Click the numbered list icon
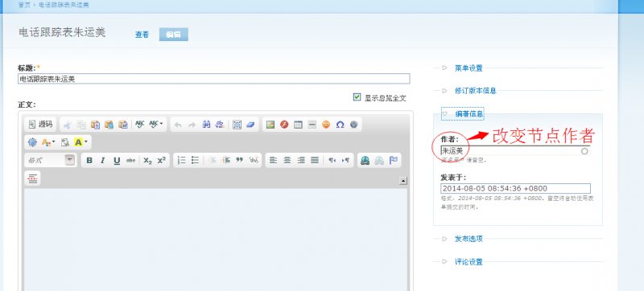Viewport: 644px width, 291px height. click(x=182, y=161)
